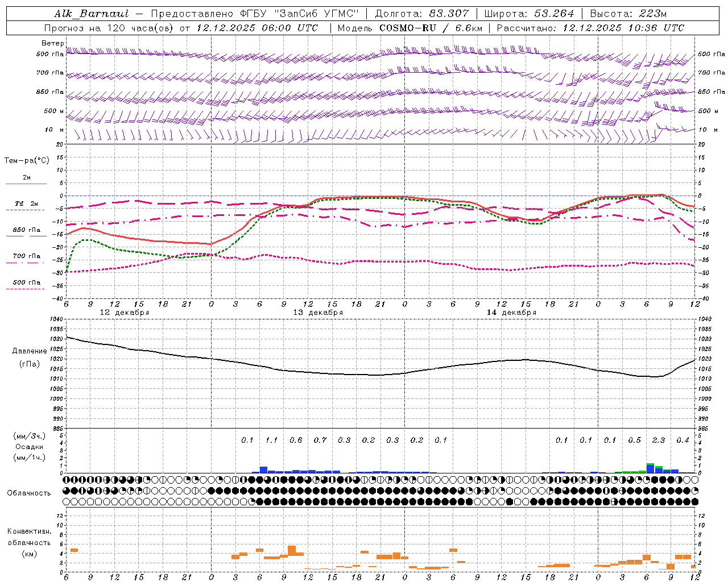This screenshot has width=728, height=582.
Task: Click the Давление axis title
Action: click(30, 351)
